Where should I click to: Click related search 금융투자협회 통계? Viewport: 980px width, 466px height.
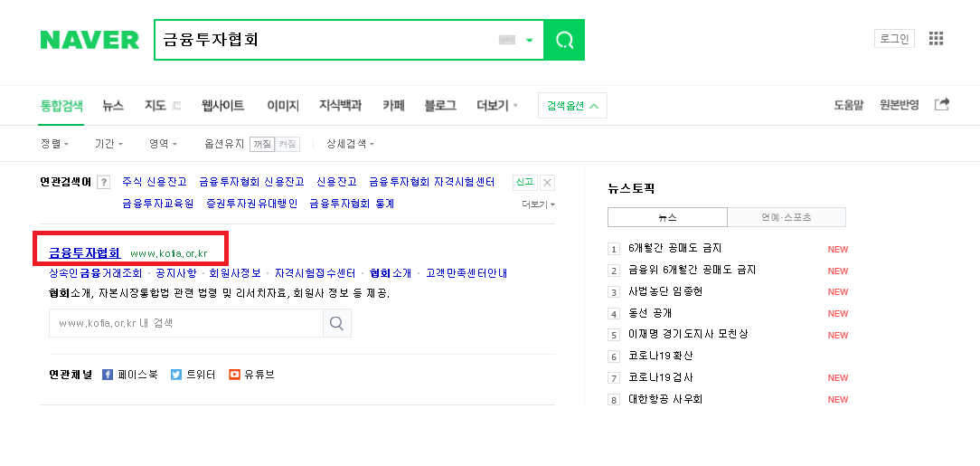(x=352, y=204)
